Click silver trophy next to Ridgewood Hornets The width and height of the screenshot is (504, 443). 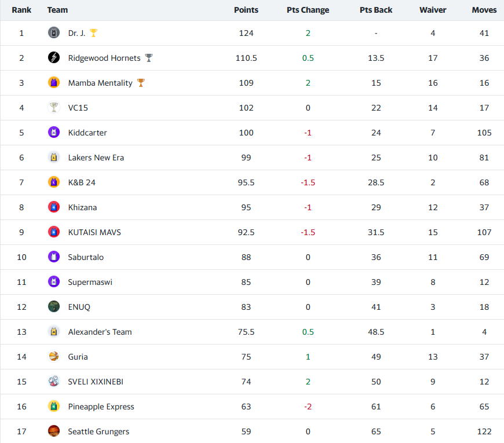[149, 58]
